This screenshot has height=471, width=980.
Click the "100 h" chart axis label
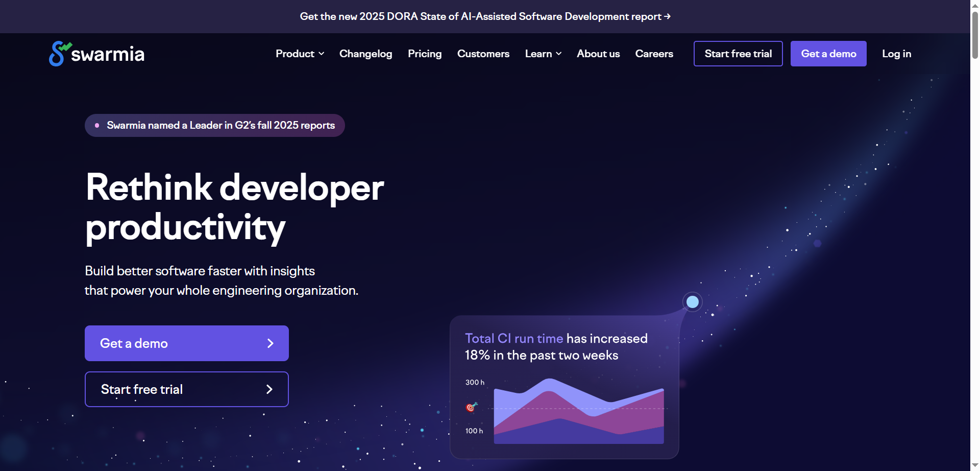(x=474, y=431)
